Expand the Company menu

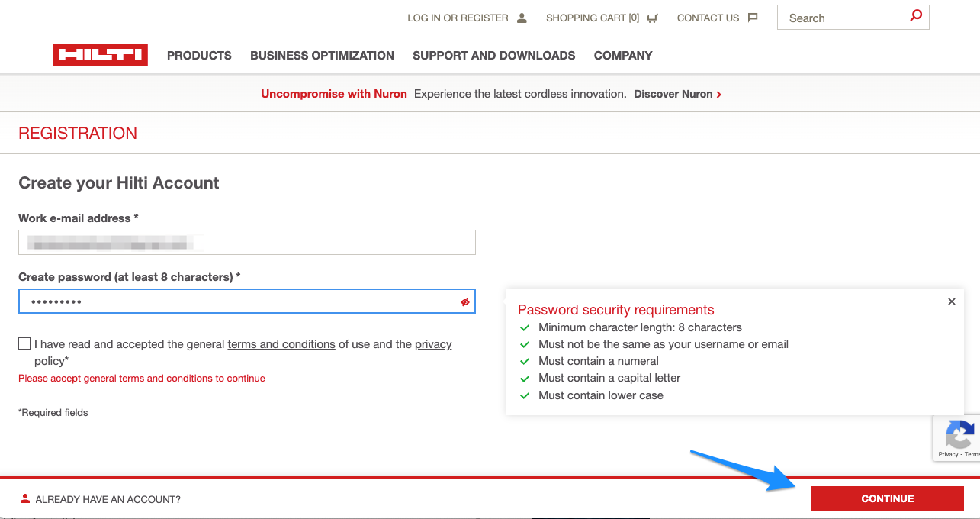[622, 56]
